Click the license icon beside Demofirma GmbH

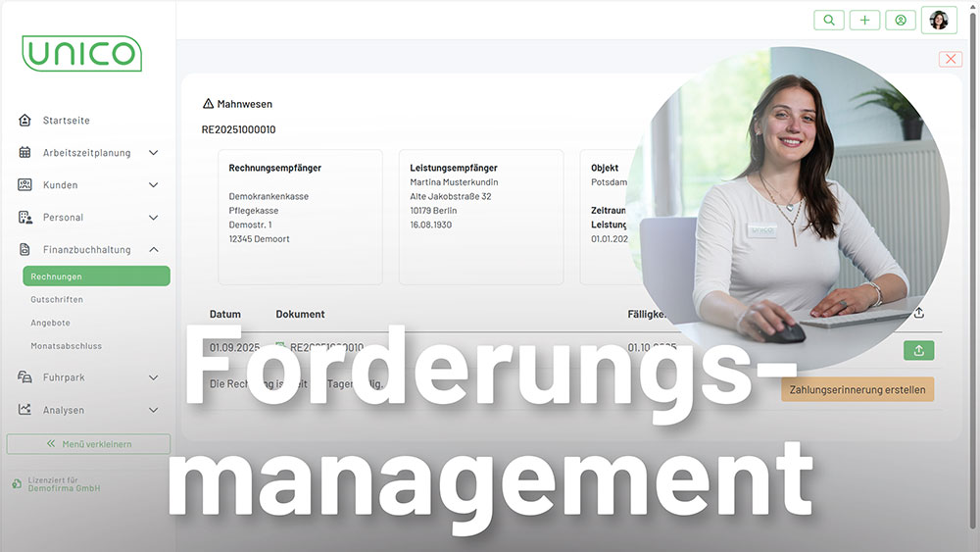[x=17, y=484]
